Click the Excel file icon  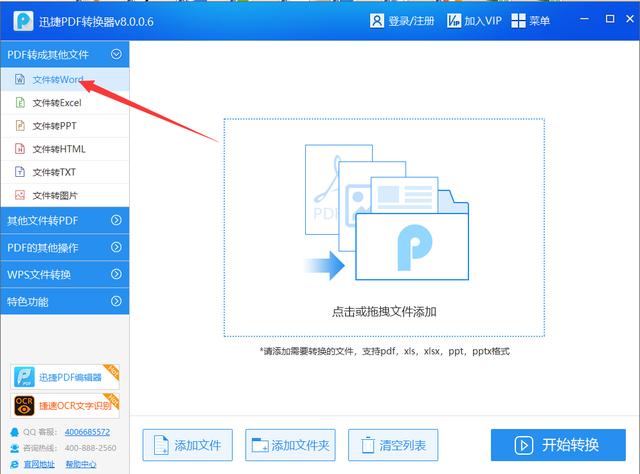coord(20,102)
